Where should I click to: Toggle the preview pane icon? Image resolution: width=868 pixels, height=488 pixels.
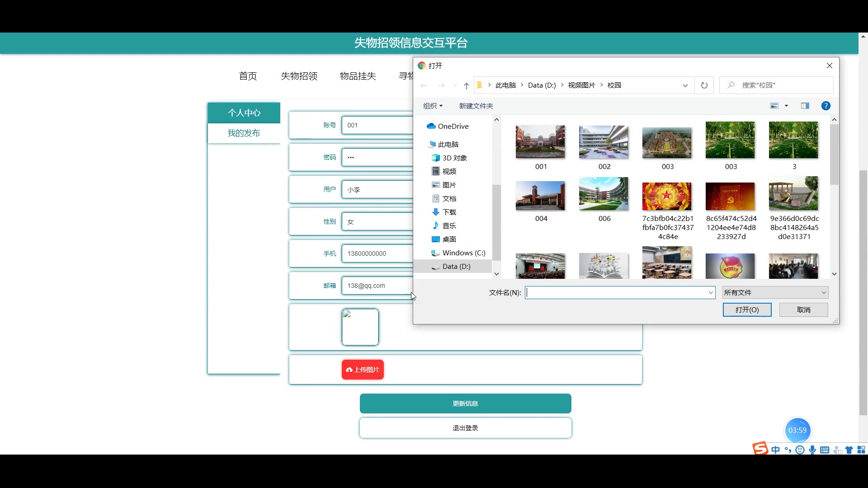point(805,106)
